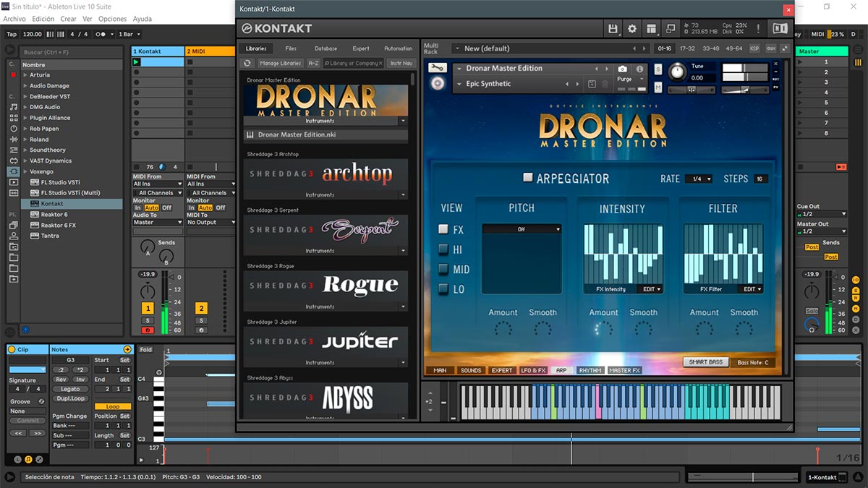Select the Drums category icon in browser
This screenshot has height=488, width=868.
tap(13, 118)
